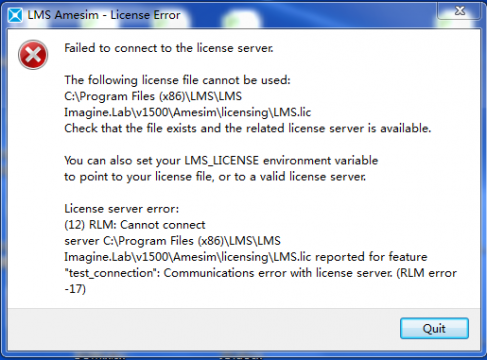
Task: Click the 'License server error:' heading
Action: point(122,209)
